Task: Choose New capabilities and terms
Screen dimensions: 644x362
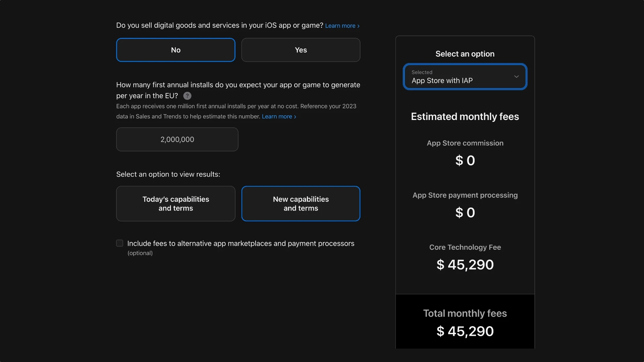Action: [x=301, y=204]
